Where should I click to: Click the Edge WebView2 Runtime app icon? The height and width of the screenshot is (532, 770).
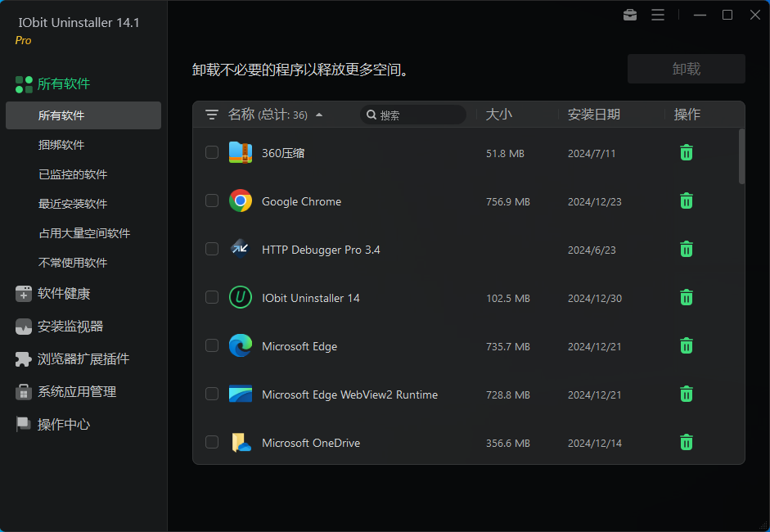tap(241, 394)
